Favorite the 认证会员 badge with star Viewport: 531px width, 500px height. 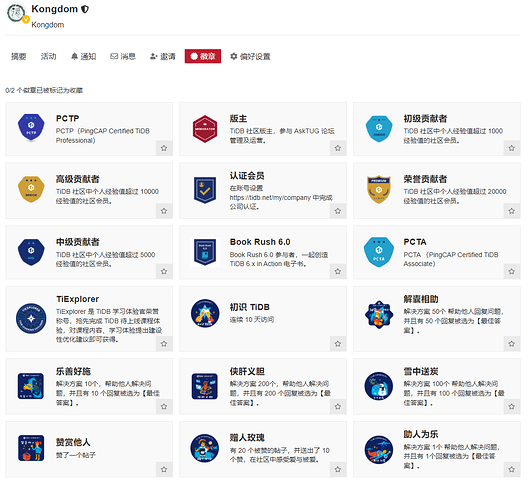338,211
